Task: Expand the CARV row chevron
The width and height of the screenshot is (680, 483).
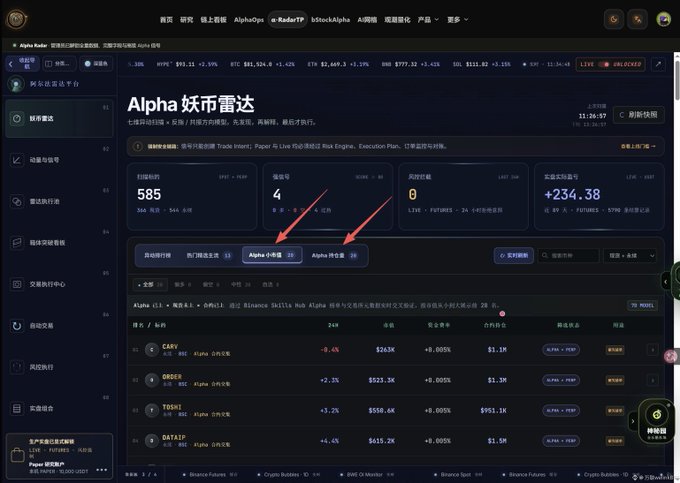Action: 652,349
